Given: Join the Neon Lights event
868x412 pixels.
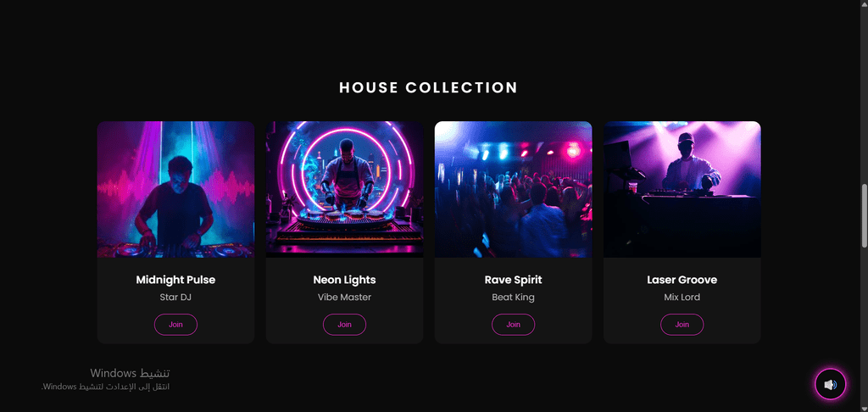Looking at the screenshot, I should [x=344, y=325].
